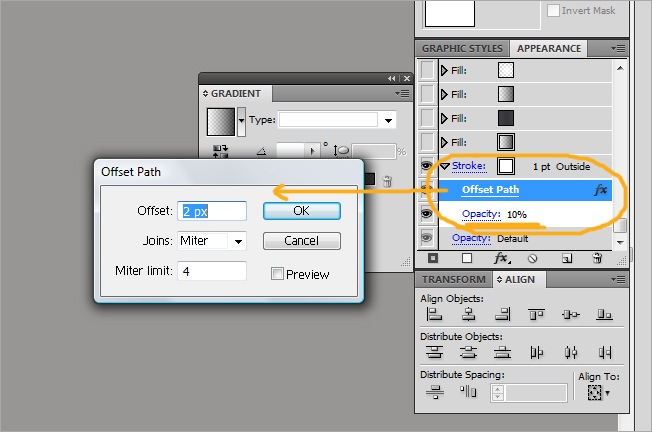Click the white Stroke color swatch
Viewport: 652px width, 432px height.
coord(506,166)
